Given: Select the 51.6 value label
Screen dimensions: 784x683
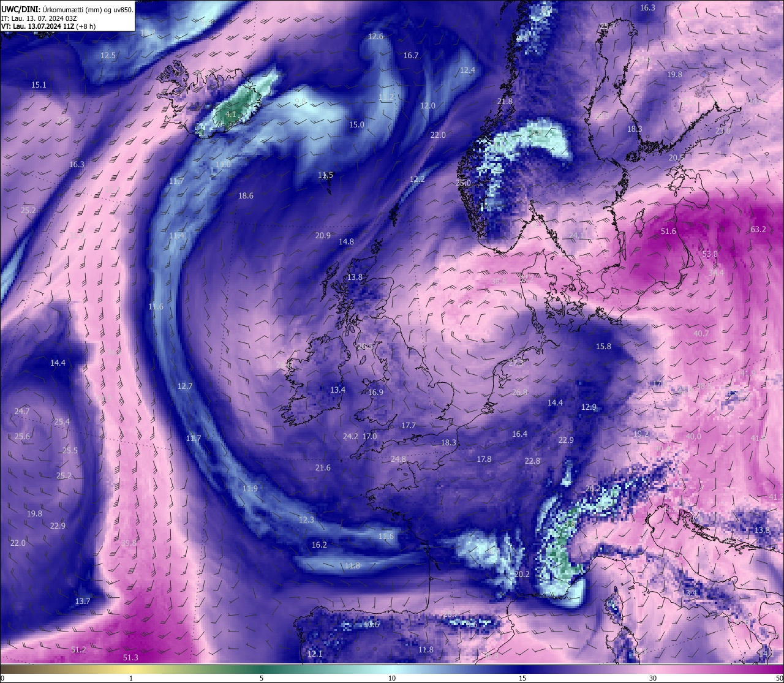Looking at the screenshot, I should click(x=669, y=232).
